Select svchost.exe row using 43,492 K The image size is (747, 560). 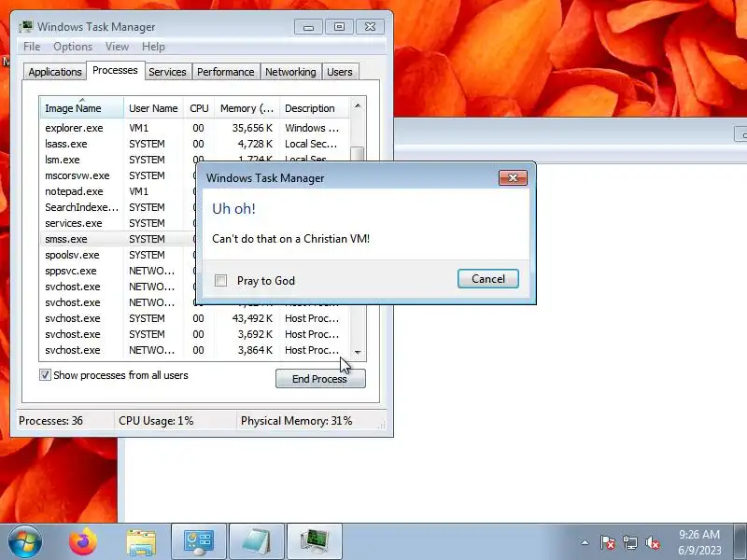pos(194,318)
